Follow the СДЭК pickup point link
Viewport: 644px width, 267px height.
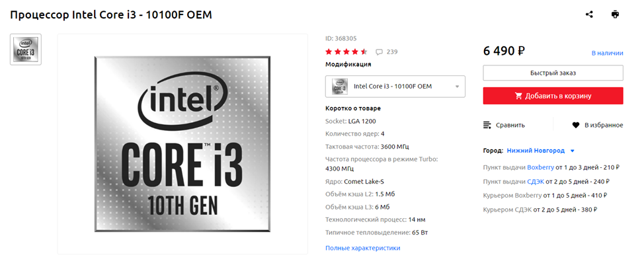[536, 181]
